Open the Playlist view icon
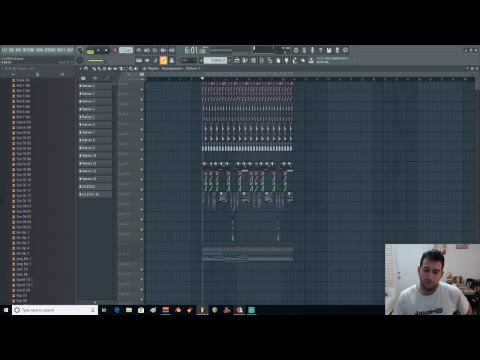Screen dimensions: 480x360 coord(237,60)
